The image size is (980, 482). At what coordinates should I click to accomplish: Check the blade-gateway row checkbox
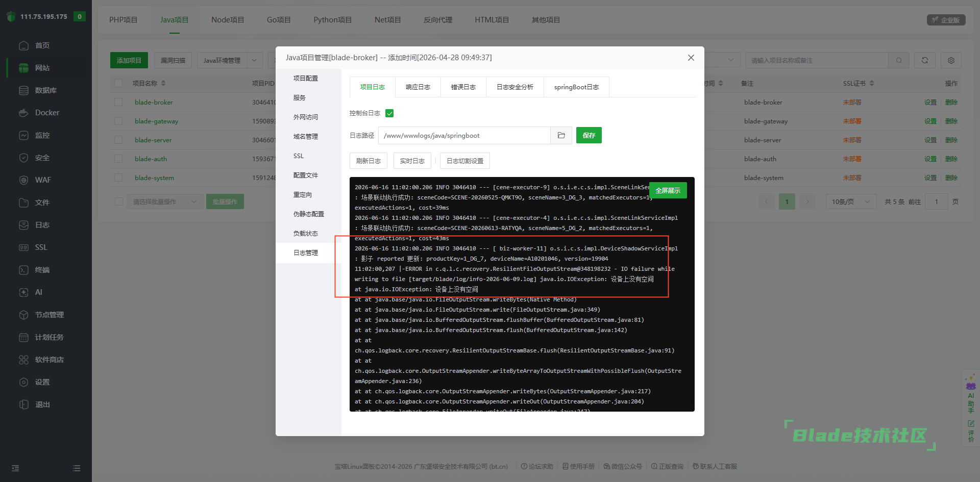[118, 121]
